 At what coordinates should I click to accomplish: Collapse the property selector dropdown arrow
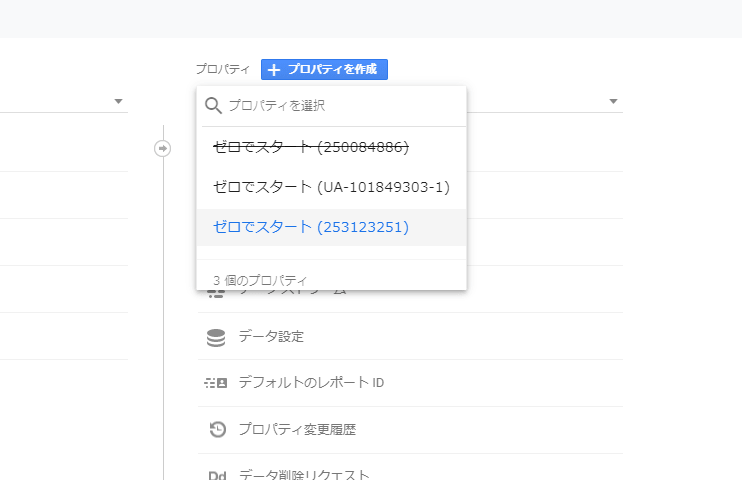click(613, 102)
